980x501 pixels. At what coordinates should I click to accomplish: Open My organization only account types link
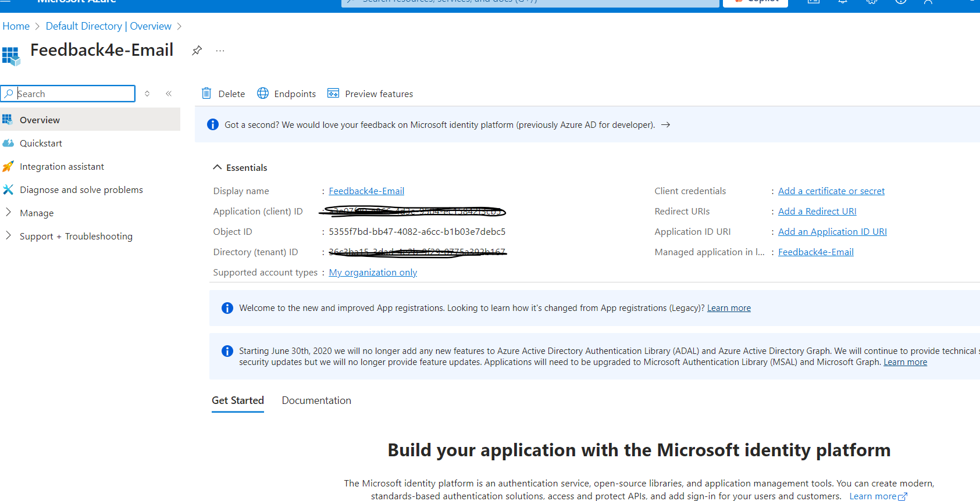pos(373,273)
